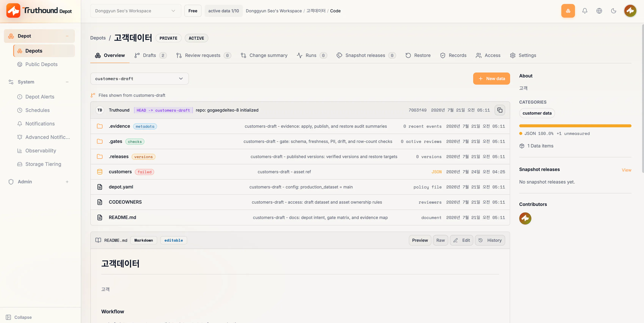Click the TD author avatar badge
Screen dimensions: 644x323
click(100, 110)
